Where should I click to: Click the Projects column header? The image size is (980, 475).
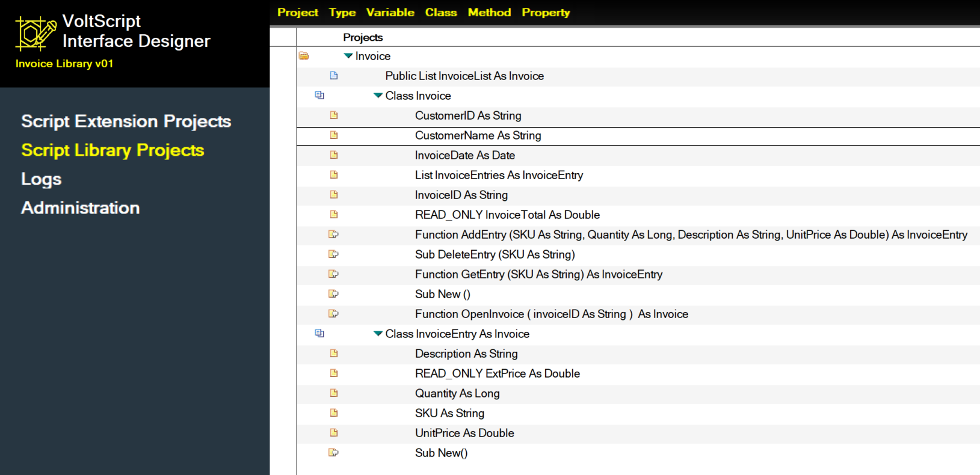(x=363, y=37)
